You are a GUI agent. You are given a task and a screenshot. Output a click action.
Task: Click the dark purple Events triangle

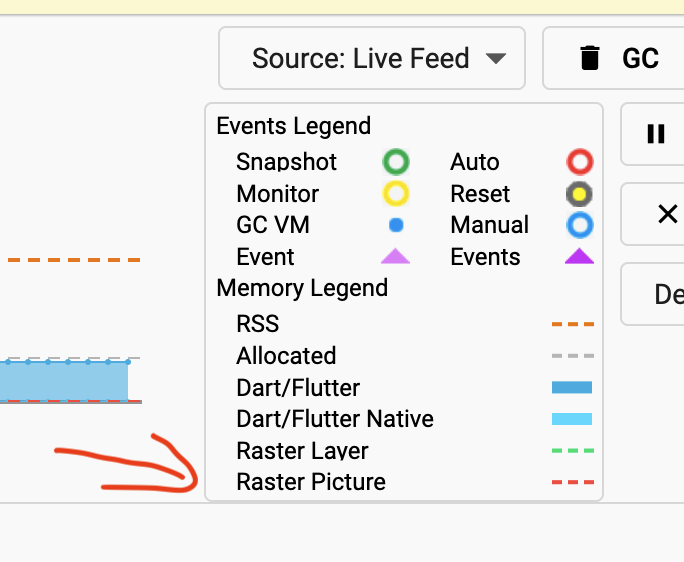coord(580,256)
